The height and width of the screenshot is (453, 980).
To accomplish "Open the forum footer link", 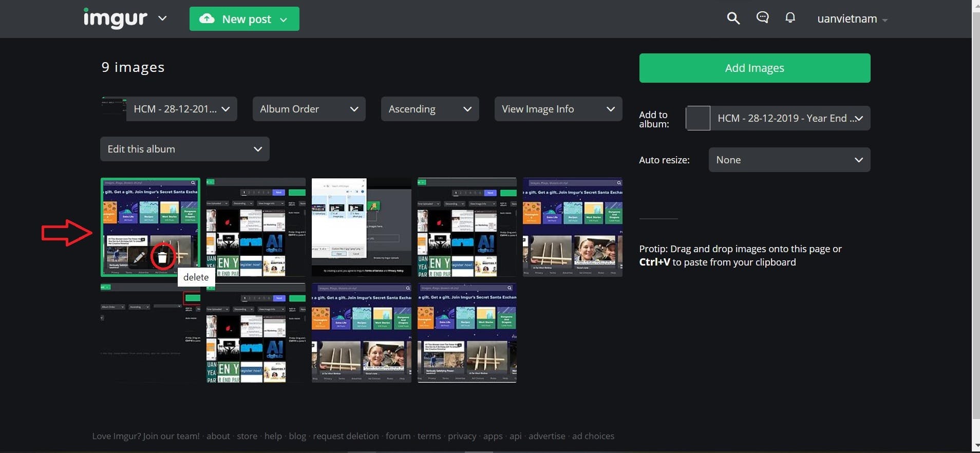I will (398, 436).
